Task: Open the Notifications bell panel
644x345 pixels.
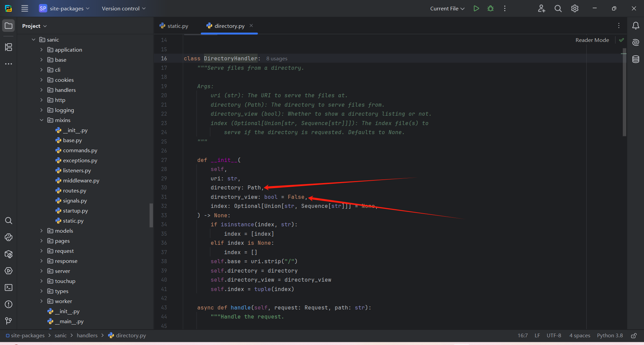Action: (636, 26)
